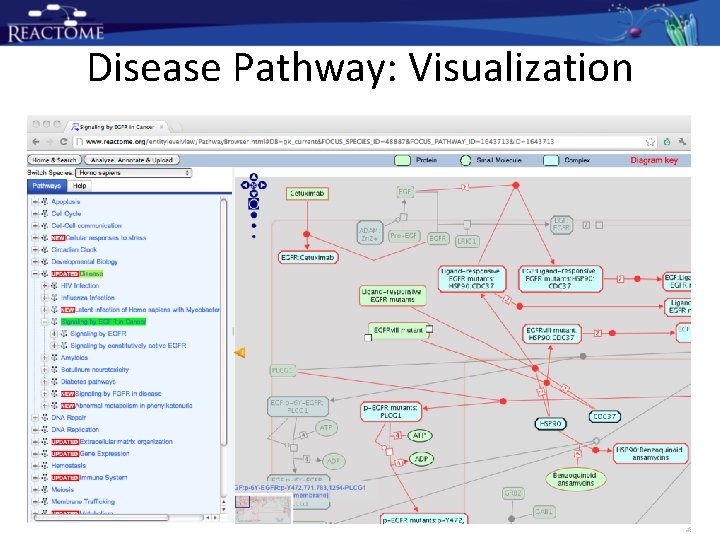Select the EGFRvIII mutant node
Image resolution: width=720 pixels, height=540 pixels.
coord(399,331)
